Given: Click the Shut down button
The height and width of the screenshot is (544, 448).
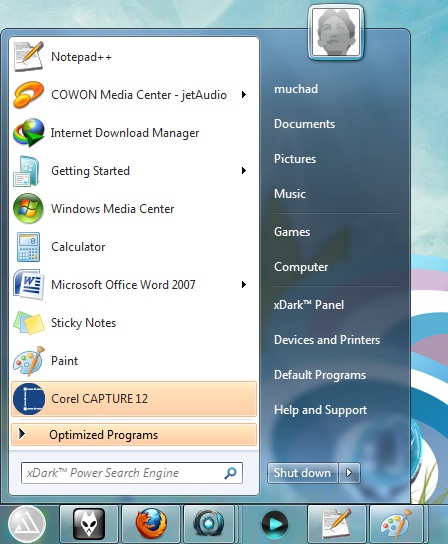Looking at the screenshot, I should click(302, 473).
